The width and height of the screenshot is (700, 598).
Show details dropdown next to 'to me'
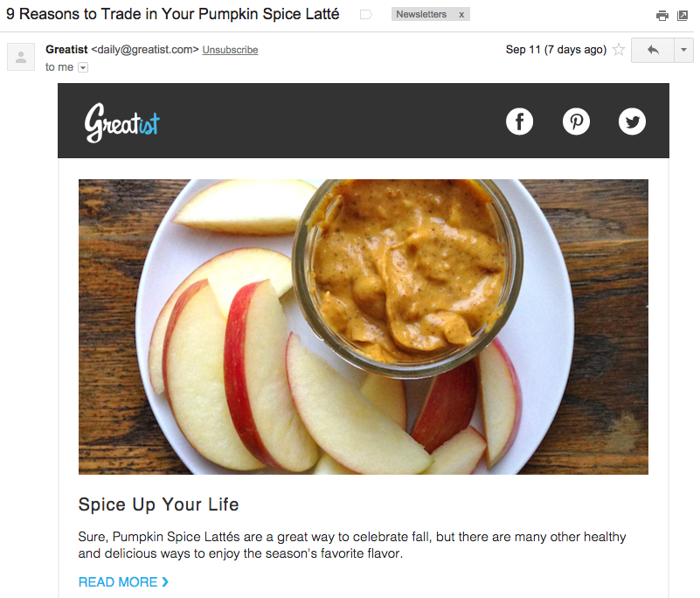(83, 67)
